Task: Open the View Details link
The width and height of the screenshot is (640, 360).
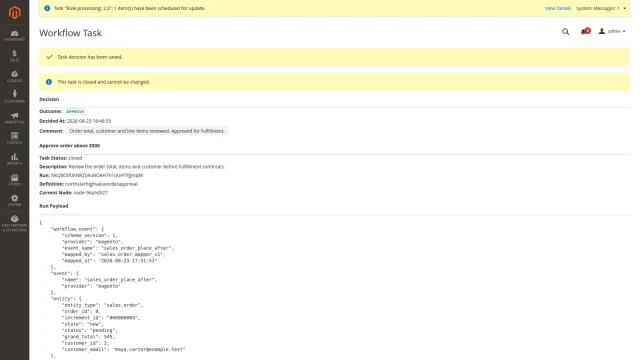Action: pyautogui.click(x=558, y=8)
